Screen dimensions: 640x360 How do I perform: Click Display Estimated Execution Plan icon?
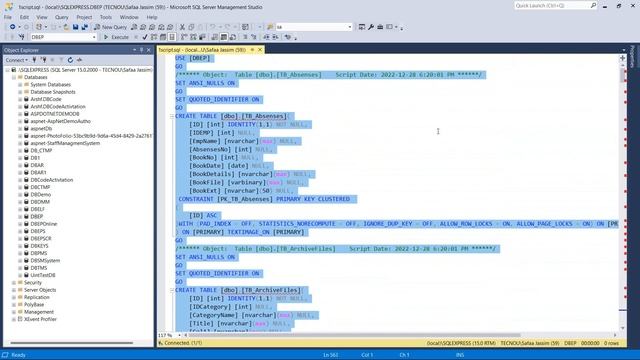click(154, 37)
